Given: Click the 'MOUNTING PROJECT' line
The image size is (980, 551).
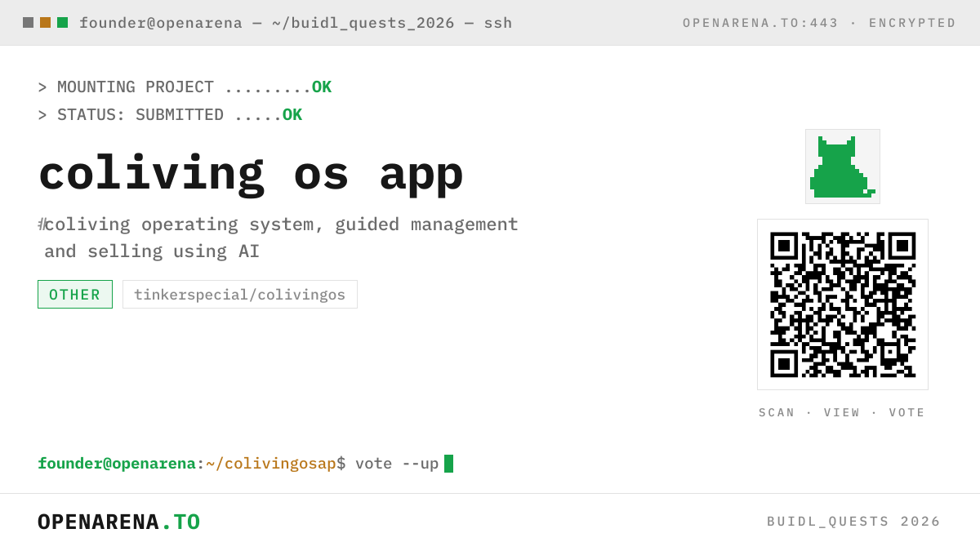Looking at the screenshot, I should [x=185, y=87].
